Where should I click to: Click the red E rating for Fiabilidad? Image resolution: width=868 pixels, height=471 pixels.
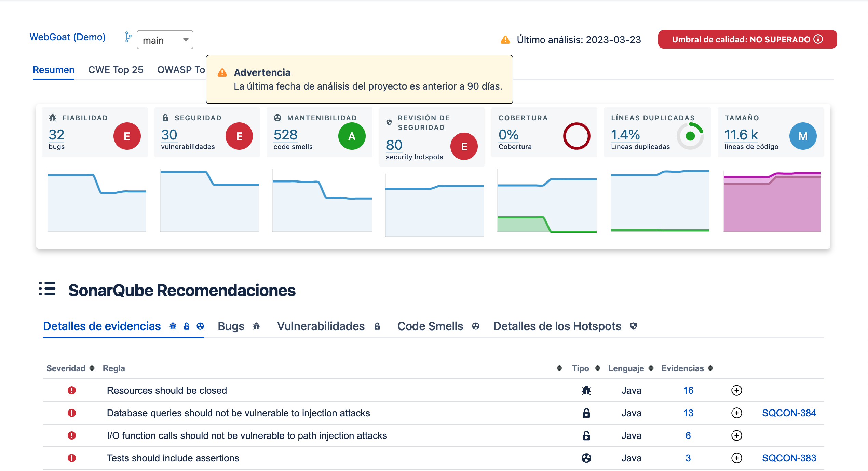click(x=127, y=136)
